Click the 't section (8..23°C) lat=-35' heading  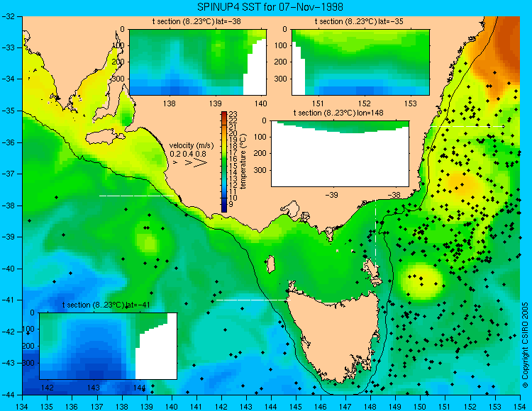click(359, 22)
